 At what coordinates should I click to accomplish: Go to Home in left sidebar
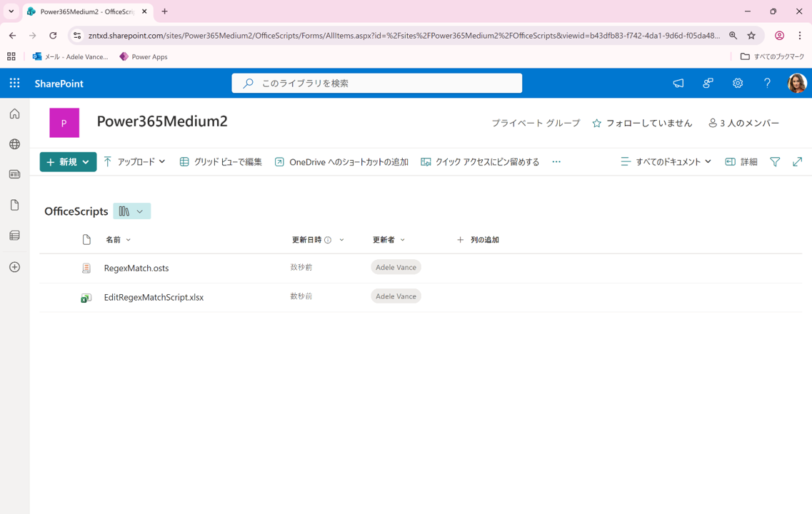[x=14, y=114]
